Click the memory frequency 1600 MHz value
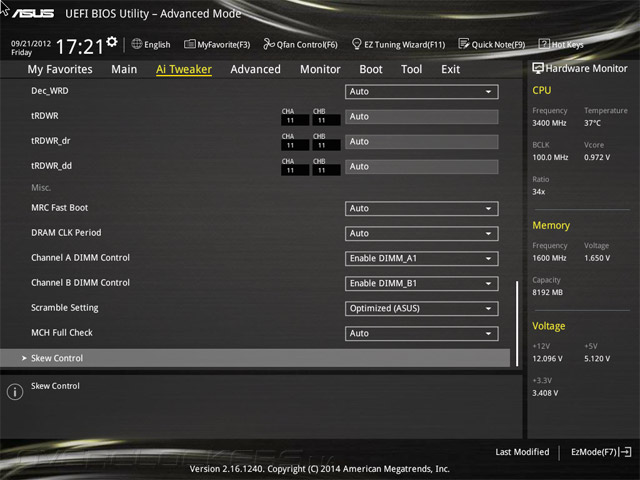 (549, 258)
